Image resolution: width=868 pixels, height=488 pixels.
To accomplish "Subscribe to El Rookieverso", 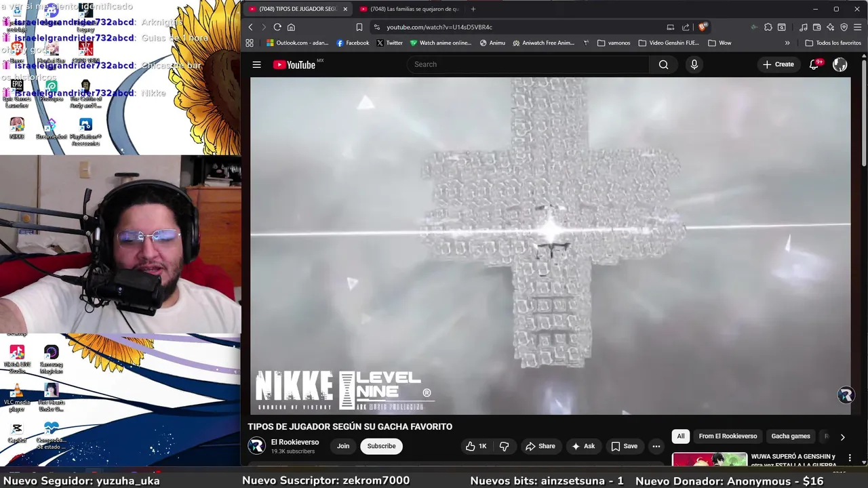I will (381, 446).
